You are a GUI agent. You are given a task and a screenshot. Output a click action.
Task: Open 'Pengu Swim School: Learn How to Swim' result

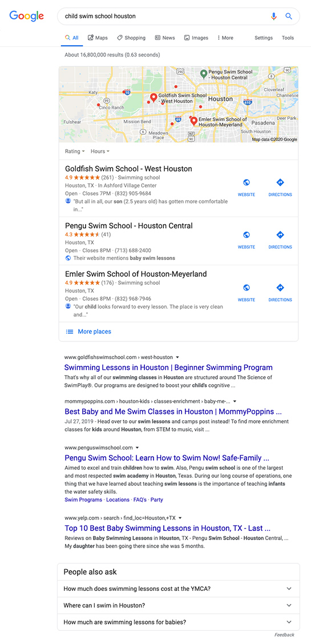(x=167, y=458)
